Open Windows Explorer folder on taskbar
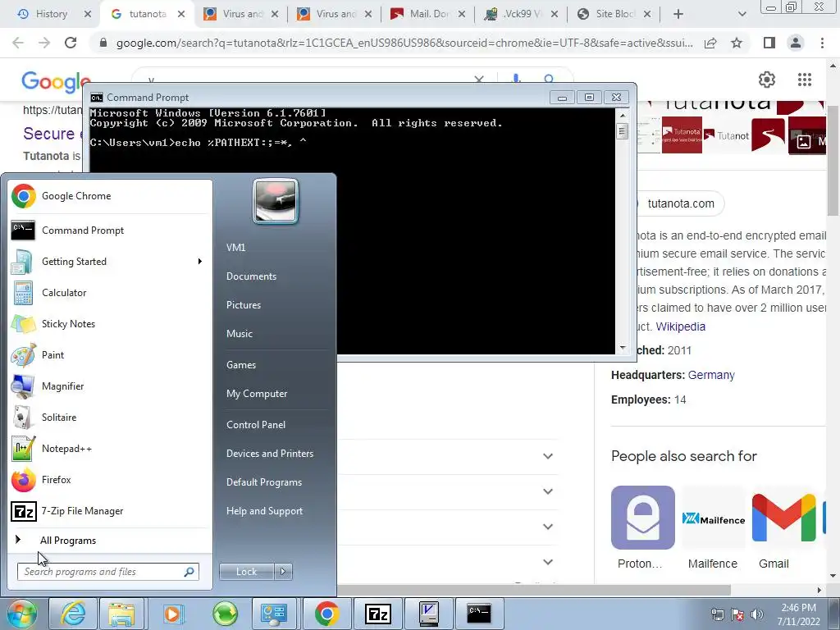Image resolution: width=840 pixels, height=630 pixels. coord(121,614)
